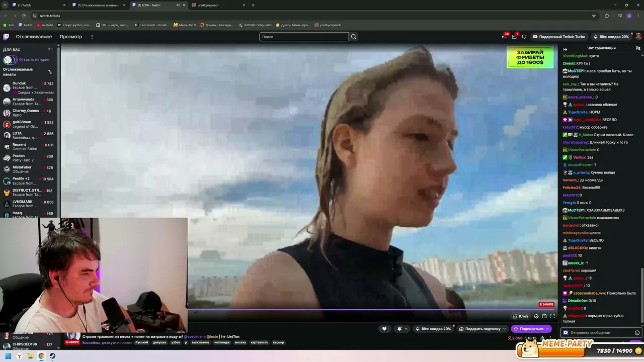This screenshot has height=362, width=644.
Task: Open Arrowwoods channel in followed list
Action: point(29,102)
